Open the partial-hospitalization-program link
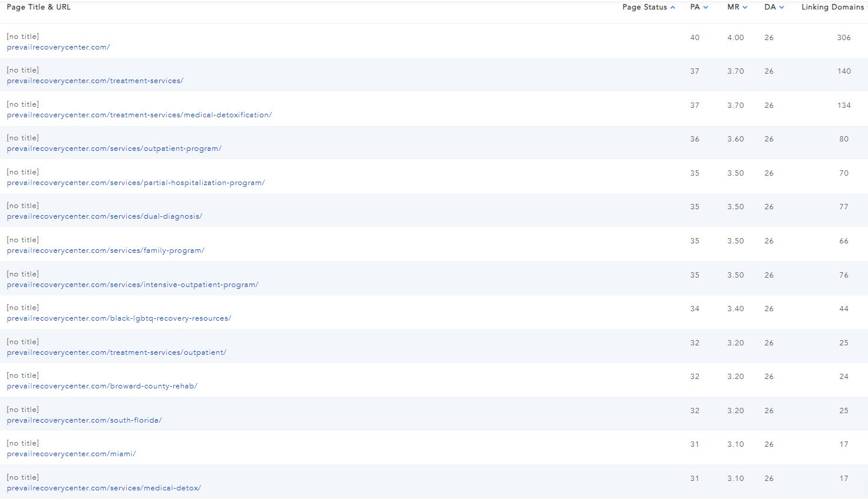868x501 pixels. (136, 183)
